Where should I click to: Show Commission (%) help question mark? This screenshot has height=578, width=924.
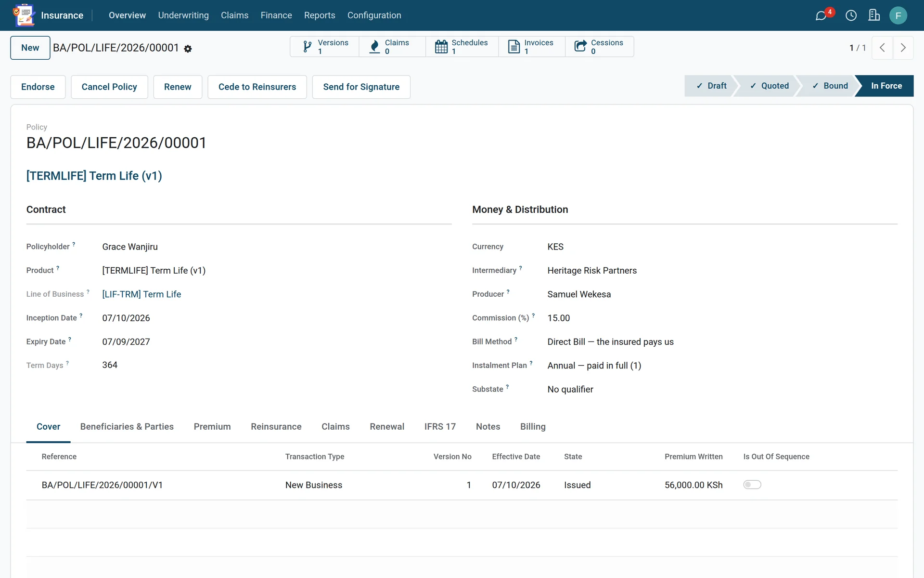pyautogui.click(x=533, y=315)
